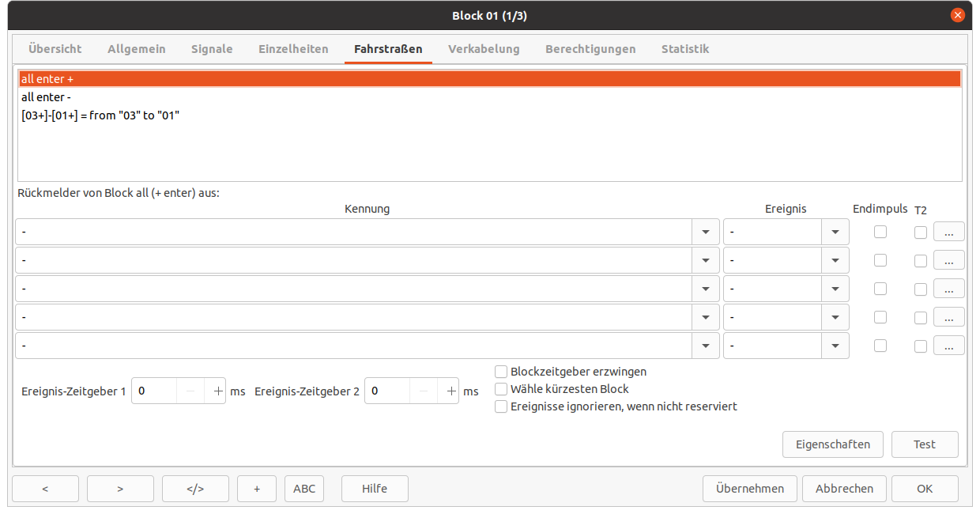980x514 pixels.
Task: Open the first row '...' options button
Action: click(x=948, y=232)
